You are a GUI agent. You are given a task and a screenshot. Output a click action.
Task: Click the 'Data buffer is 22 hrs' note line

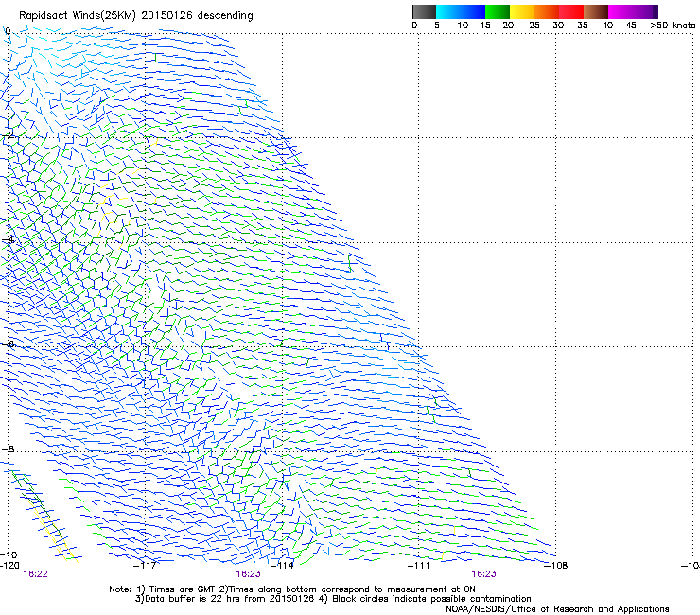pos(333,599)
